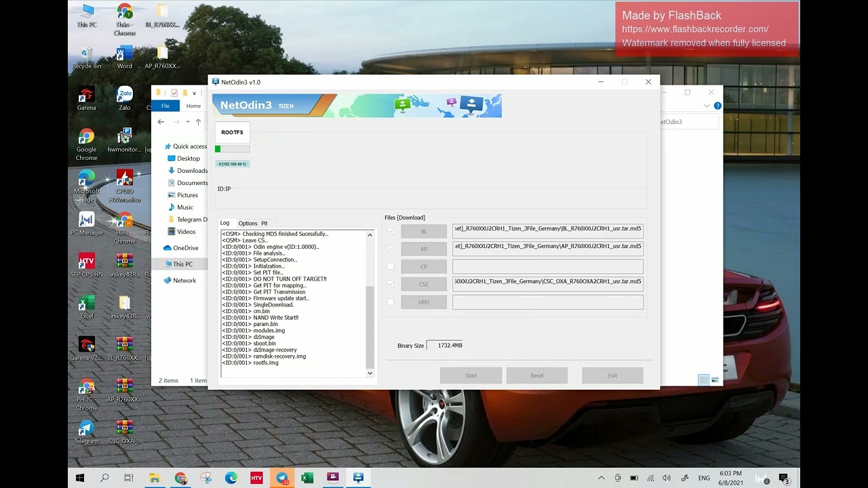
Task: Open BL_R760XX folder on desktop
Action: pos(163,16)
